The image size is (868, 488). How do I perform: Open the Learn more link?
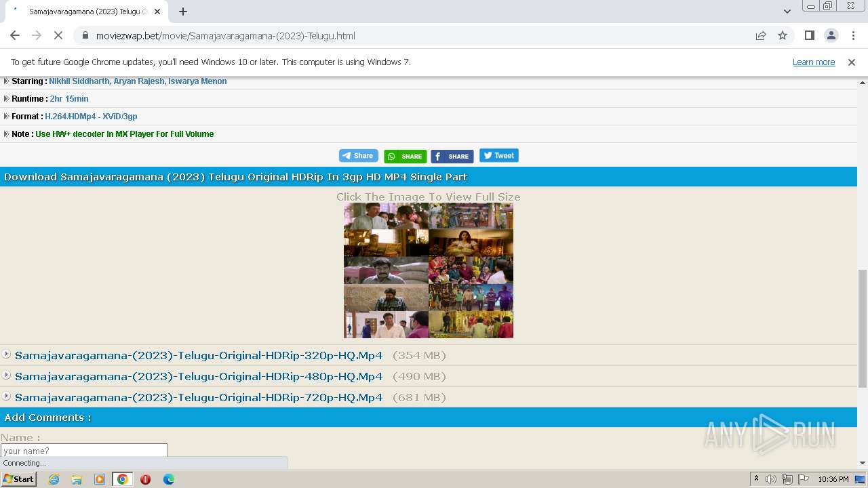814,62
